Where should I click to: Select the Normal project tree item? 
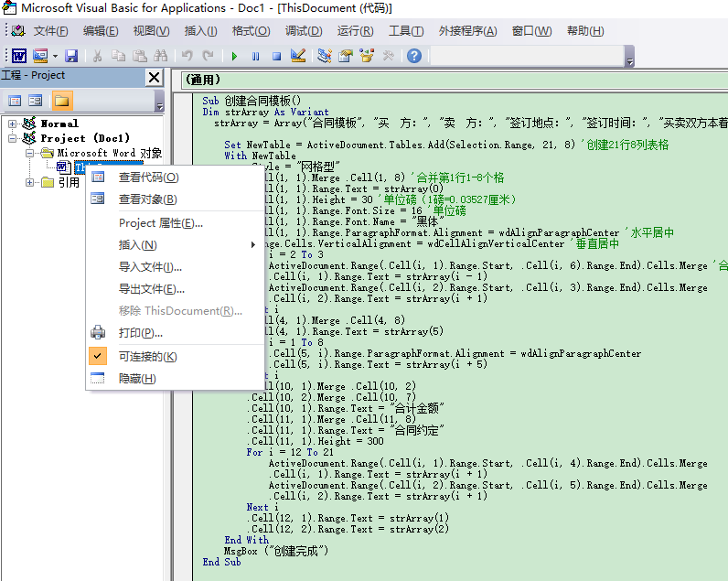pos(59,124)
